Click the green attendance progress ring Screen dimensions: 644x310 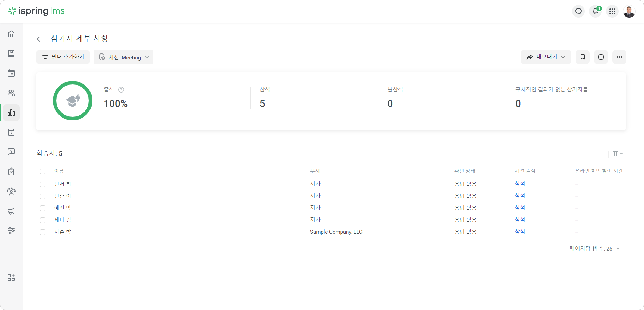coord(72,101)
